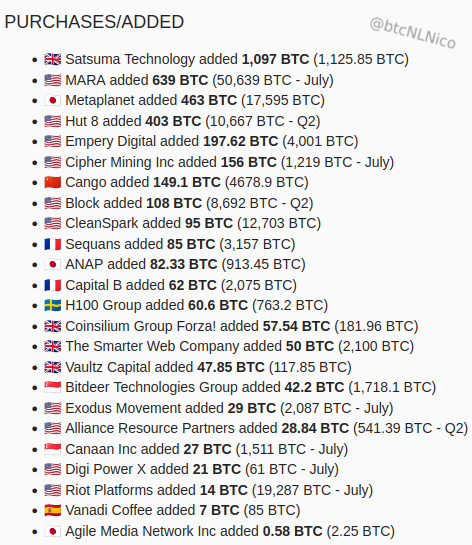Click the bold 639 BTC amount
This screenshot has width=472, height=545.
click(180, 80)
